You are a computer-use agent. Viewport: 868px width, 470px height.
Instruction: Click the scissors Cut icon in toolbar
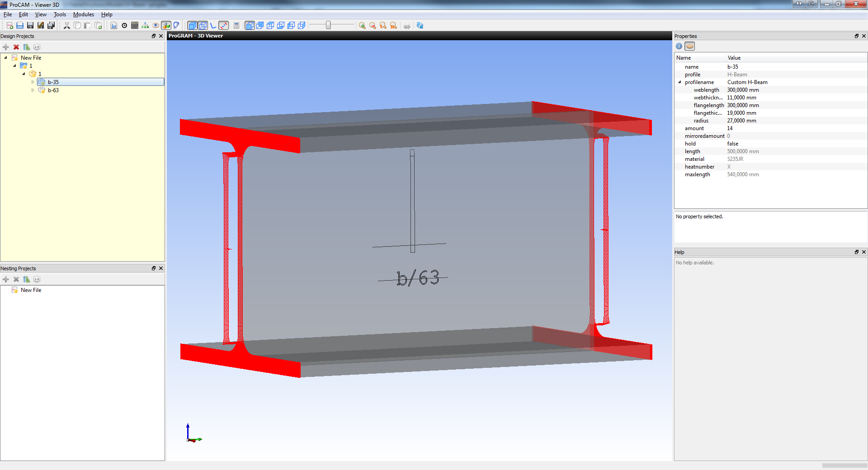pyautogui.click(x=67, y=26)
